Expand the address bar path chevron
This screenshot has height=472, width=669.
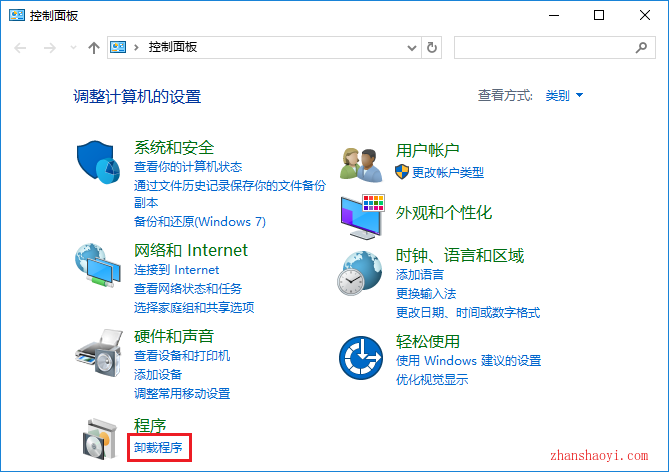click(x=136, y=47)
